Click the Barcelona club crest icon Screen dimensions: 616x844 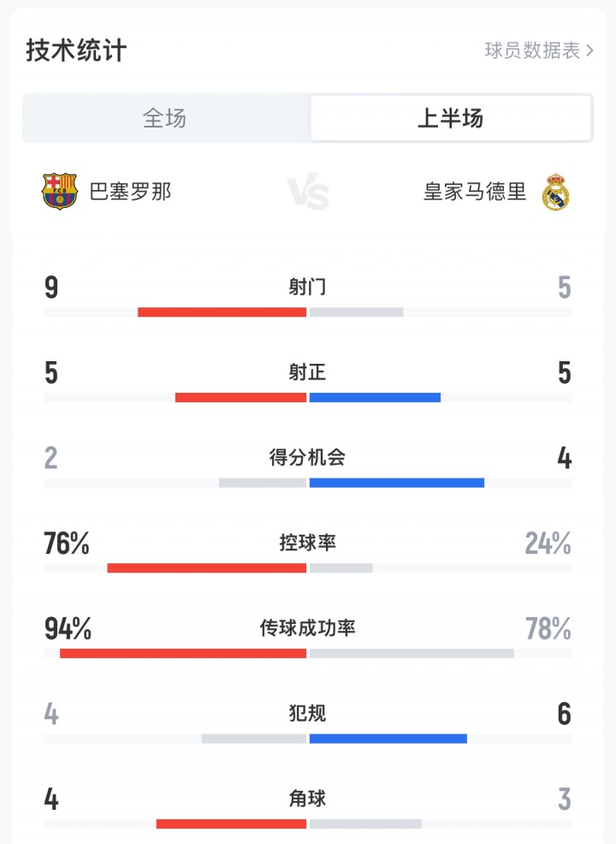pos(60,192)
